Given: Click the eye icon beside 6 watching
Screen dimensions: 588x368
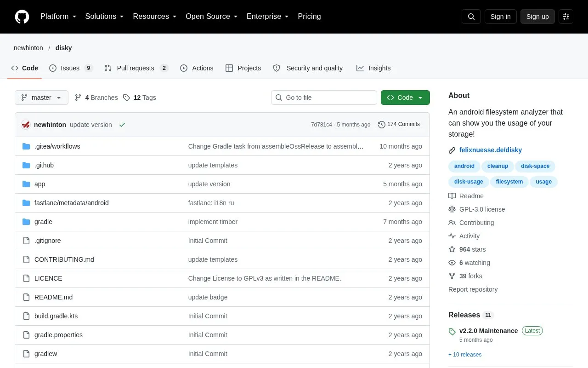Looking at the screenshot, I should [452, 263].
